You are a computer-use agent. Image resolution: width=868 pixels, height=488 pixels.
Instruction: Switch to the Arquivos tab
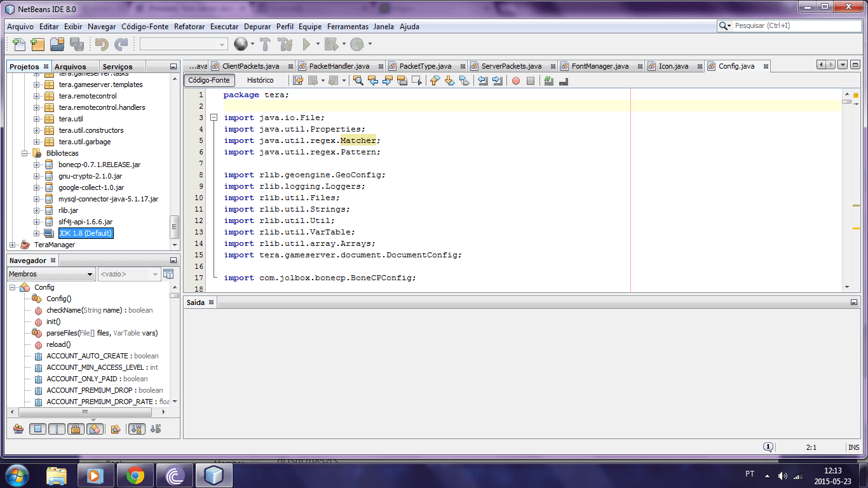point(70,67)
